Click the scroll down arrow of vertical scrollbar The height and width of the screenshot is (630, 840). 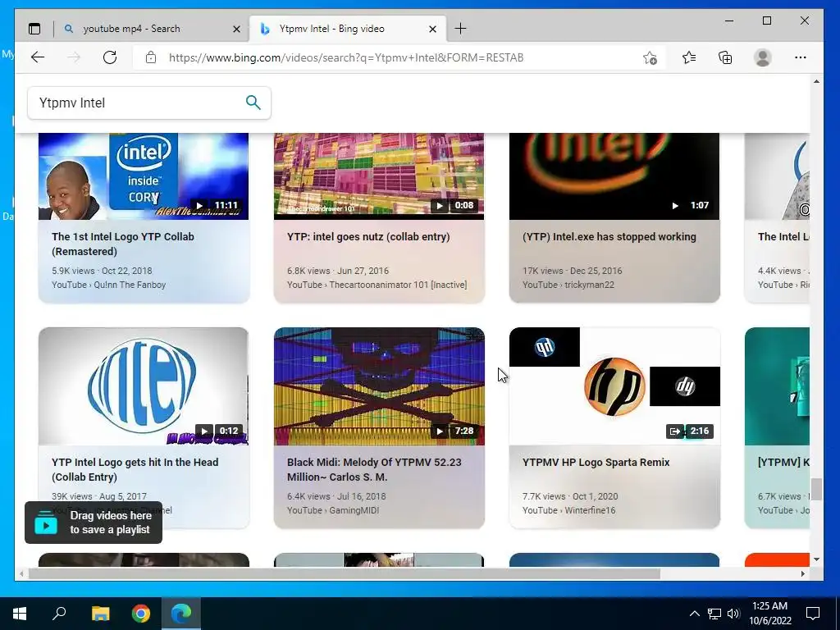pos(816,559)
